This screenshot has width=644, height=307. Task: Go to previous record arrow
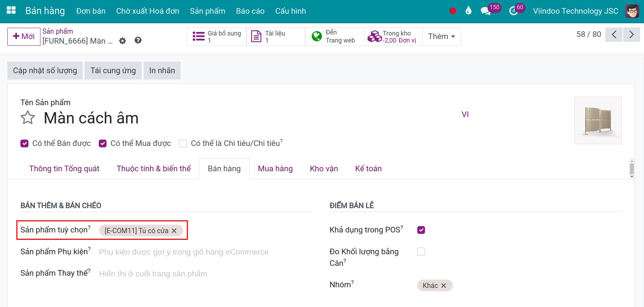[x=614, y=34]
